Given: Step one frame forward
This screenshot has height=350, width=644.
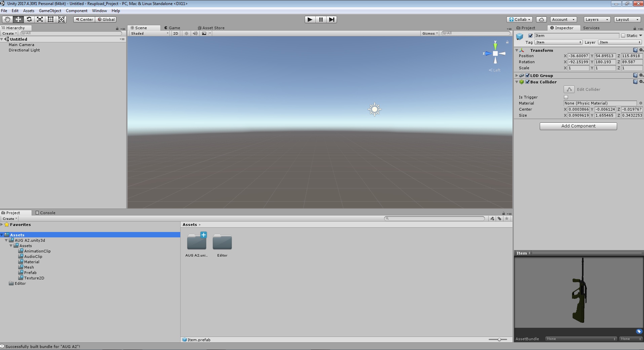Looking at the screenshot, I should (x=332, y=20).
